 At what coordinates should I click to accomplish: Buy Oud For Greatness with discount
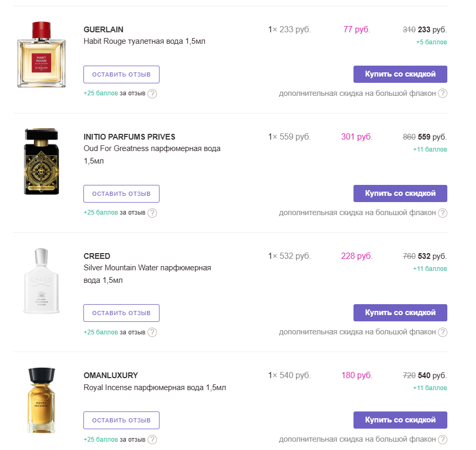click(x=400, y=194)
